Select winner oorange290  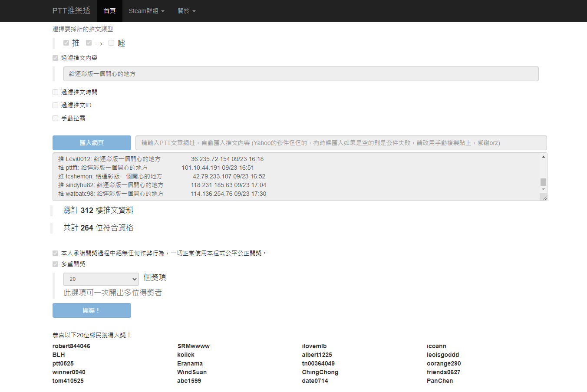[444, 363]
